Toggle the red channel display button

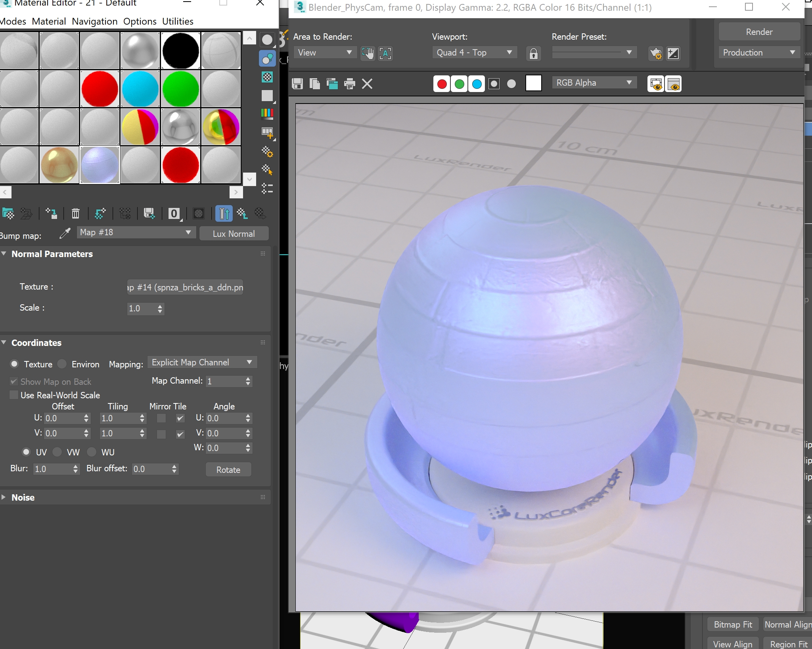[442, 84]
